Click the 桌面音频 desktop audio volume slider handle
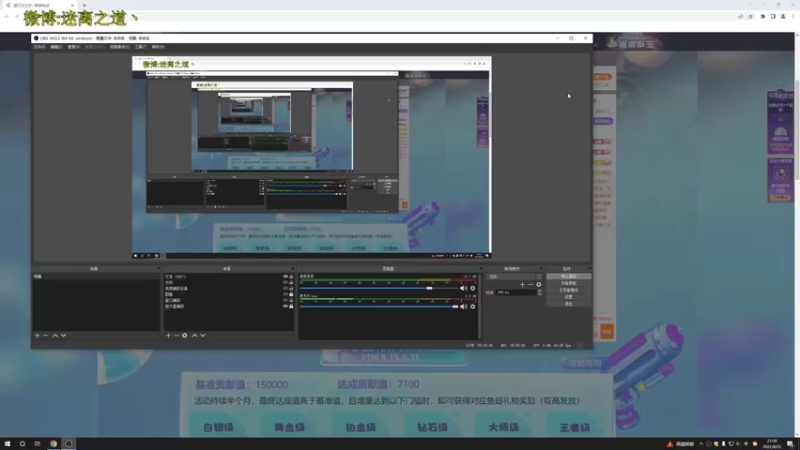The width and height of the screenshot is (800, 450). (430, 288)
